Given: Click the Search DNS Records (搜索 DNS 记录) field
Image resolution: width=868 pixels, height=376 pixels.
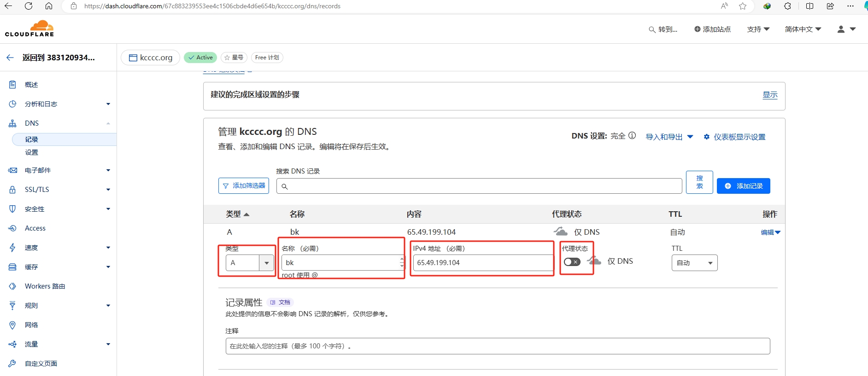Looking at the screenshot, I should point(479,186).
